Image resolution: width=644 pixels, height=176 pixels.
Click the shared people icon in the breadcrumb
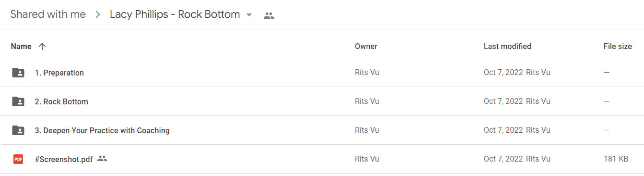(269, 16)
